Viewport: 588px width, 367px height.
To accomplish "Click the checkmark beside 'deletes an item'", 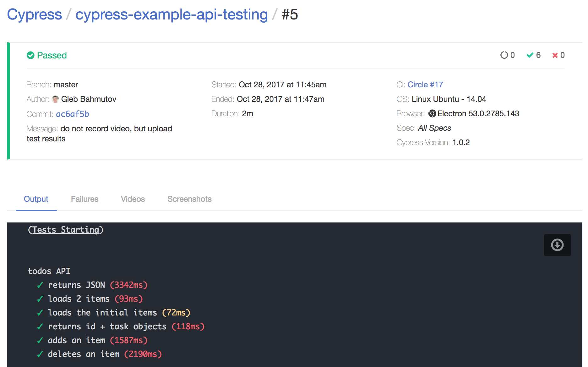I will [x=40, y=354].
